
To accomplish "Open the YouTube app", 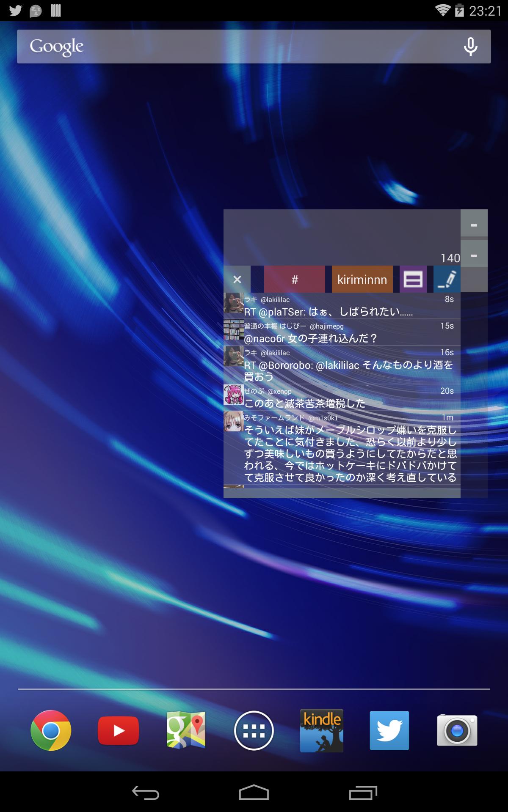I will pos(119,730).
